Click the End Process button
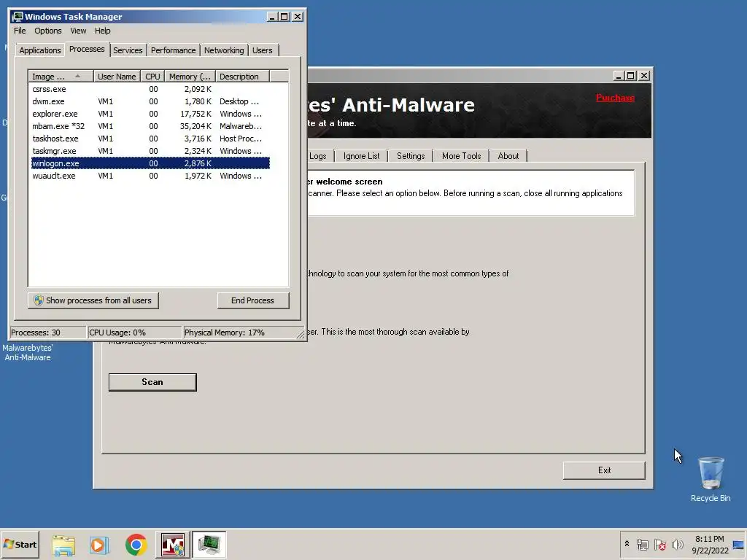Screen dimensions: 747x560 [253, 300]
